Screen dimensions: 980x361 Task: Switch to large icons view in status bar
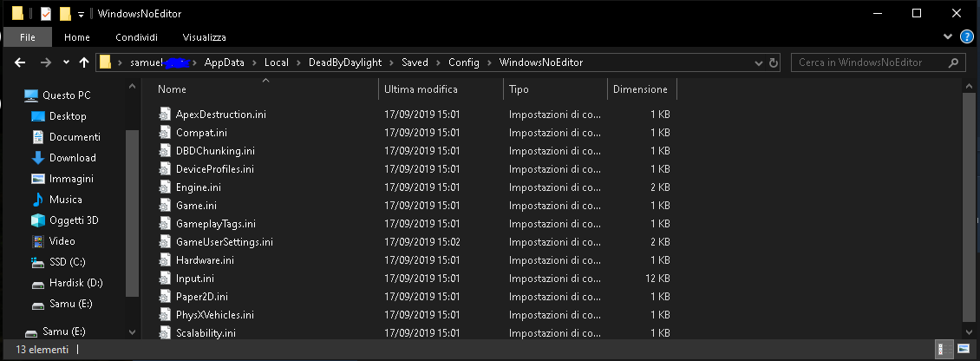point(964,349)
